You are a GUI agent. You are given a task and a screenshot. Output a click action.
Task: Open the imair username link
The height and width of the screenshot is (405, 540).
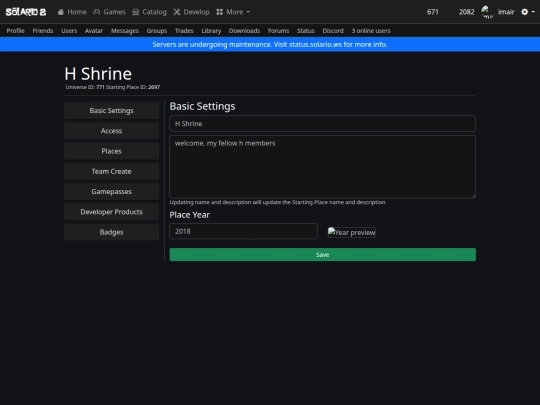[x=506, y=12]
